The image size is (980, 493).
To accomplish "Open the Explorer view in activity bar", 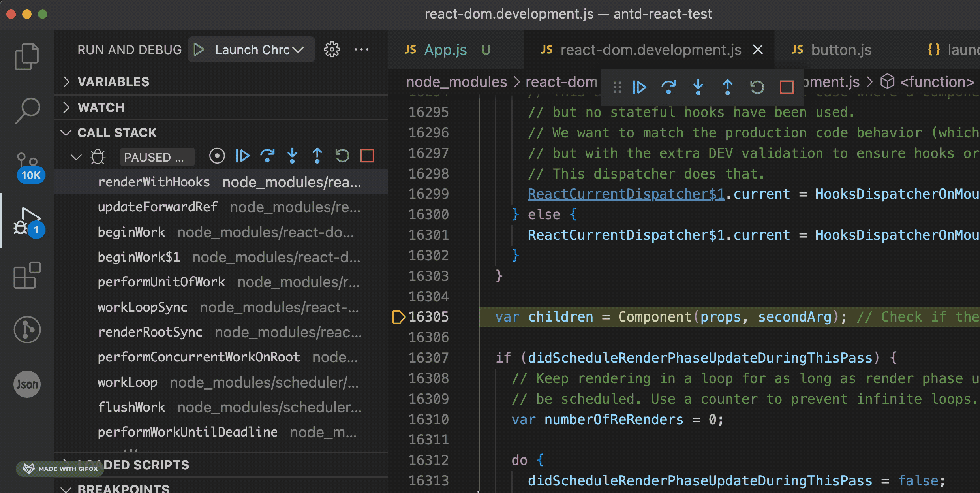I will pos(27,56).
